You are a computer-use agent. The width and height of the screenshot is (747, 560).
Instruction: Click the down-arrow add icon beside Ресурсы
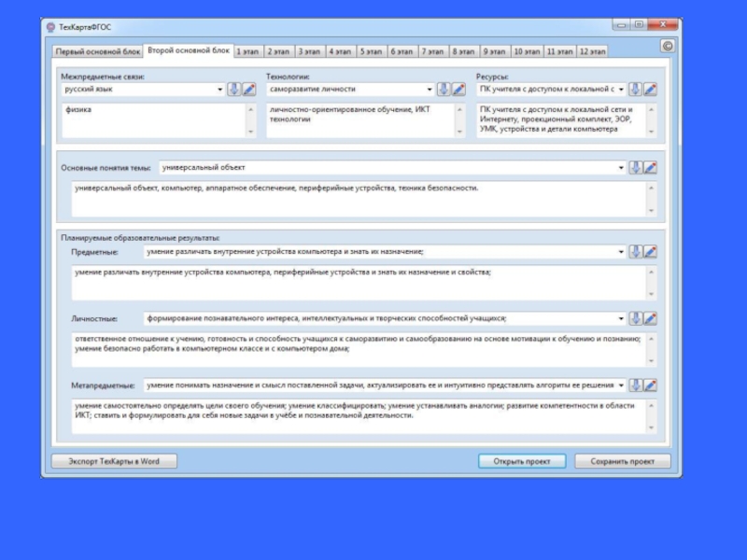(635, 90)
